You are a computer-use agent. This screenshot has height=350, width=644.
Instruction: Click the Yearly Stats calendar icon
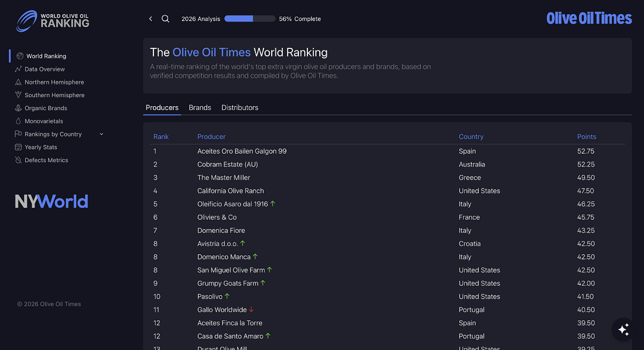tap(18, 147)
